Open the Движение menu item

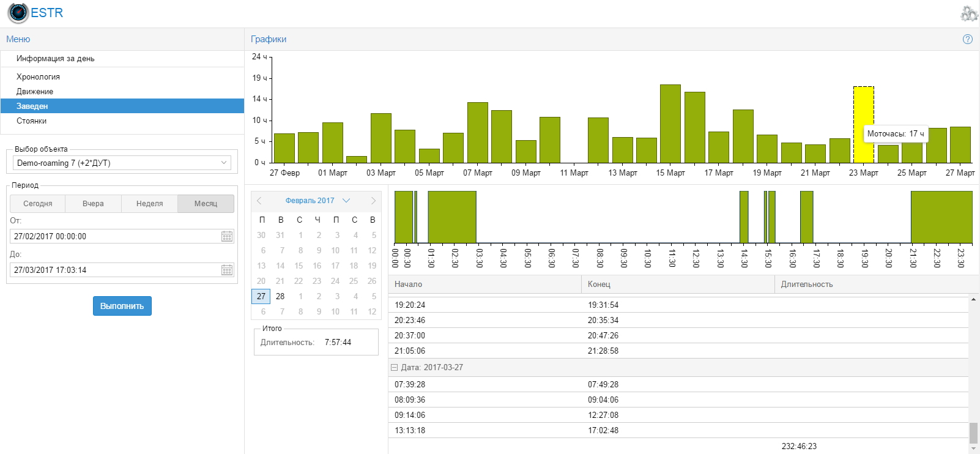click(x=122, y=91)
